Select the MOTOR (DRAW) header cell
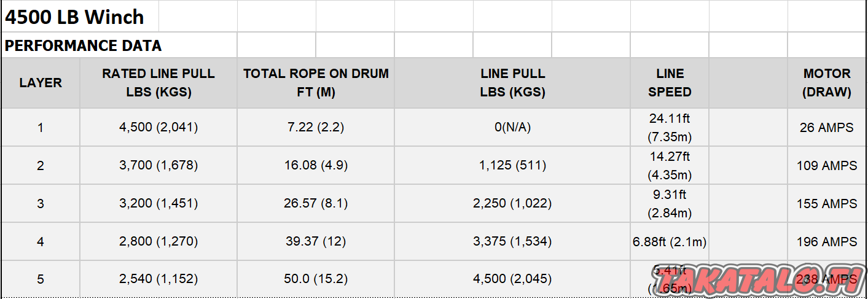This screenshot has height=299, width=868. tap(827, 83)
